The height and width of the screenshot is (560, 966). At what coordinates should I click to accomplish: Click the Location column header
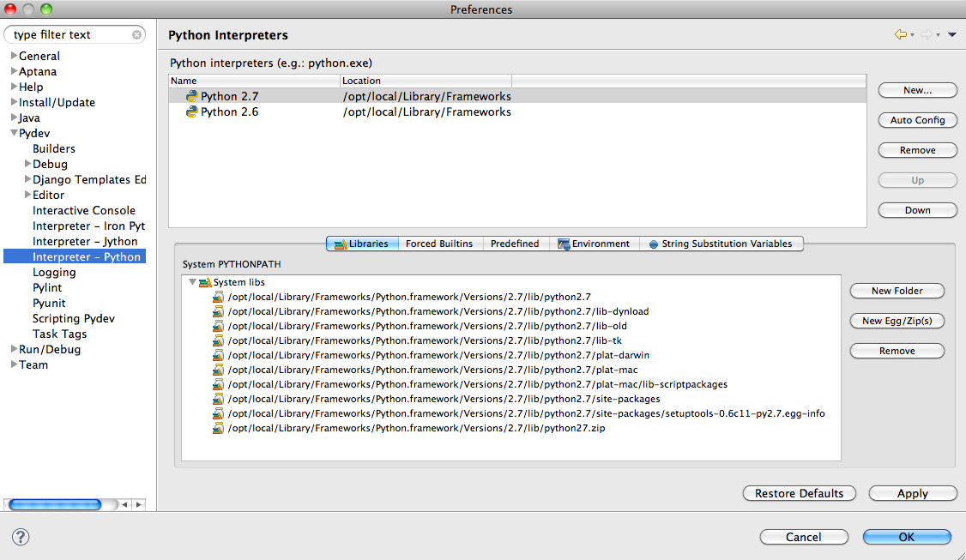(426, 81)
